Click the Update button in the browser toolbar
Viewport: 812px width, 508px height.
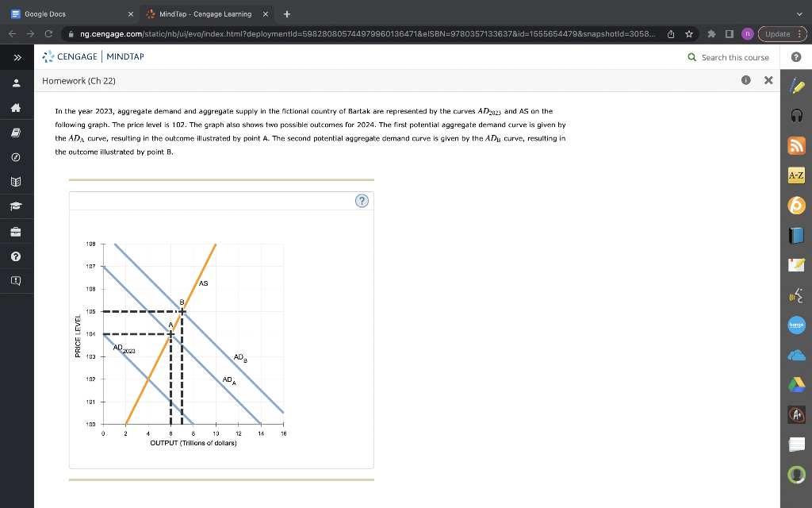(776, 34)
